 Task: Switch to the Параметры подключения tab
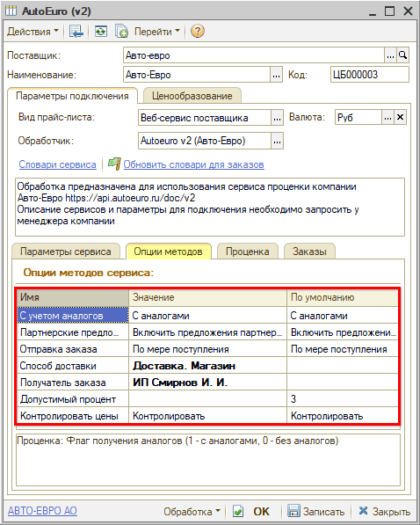click(x=72, y=96)
